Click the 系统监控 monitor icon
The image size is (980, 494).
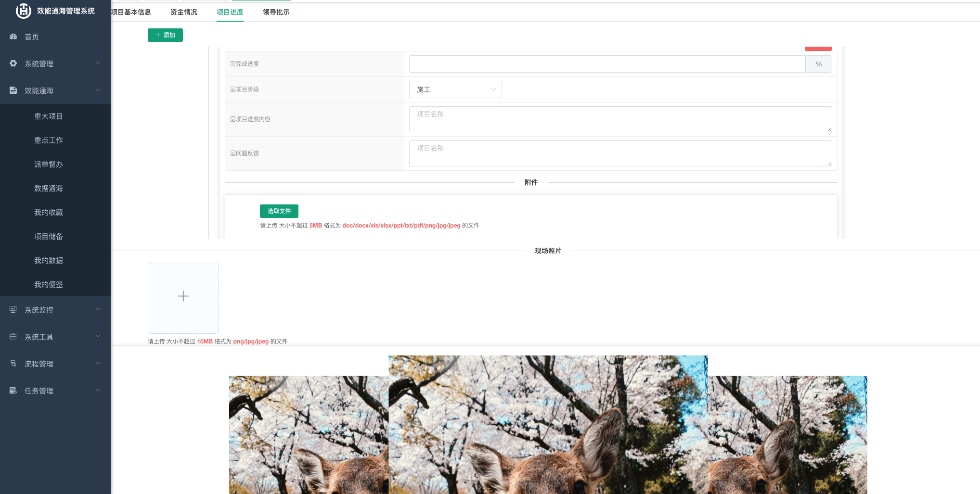tap(13, 310)
